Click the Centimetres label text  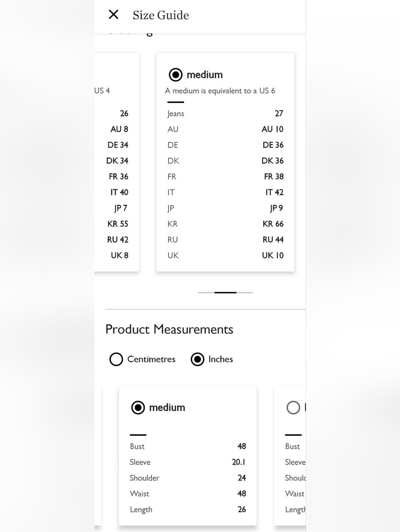point(151,359)
